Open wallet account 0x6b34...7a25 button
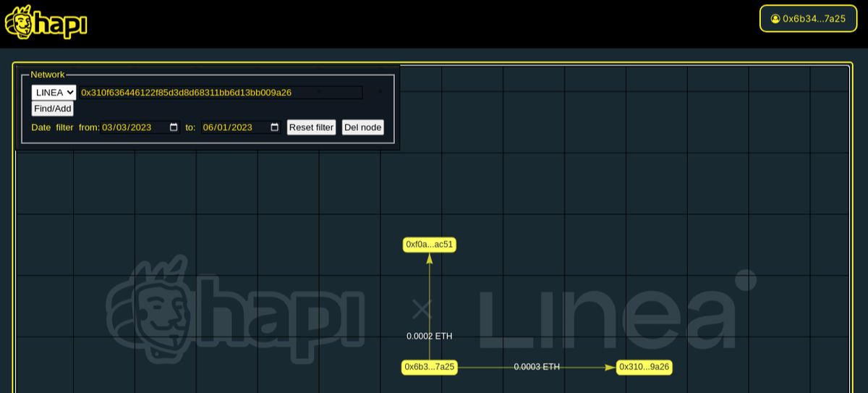 pyautogui.click(x=807, y=19)
